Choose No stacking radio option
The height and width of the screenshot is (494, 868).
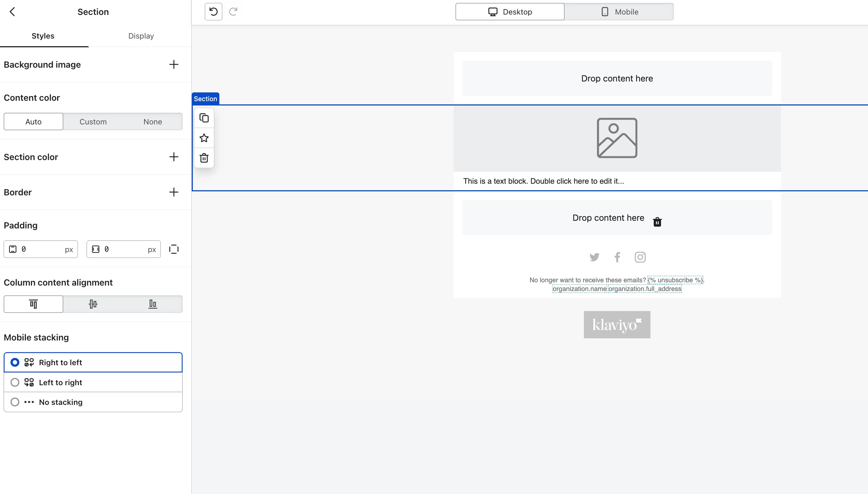click(x=15, y=402)
